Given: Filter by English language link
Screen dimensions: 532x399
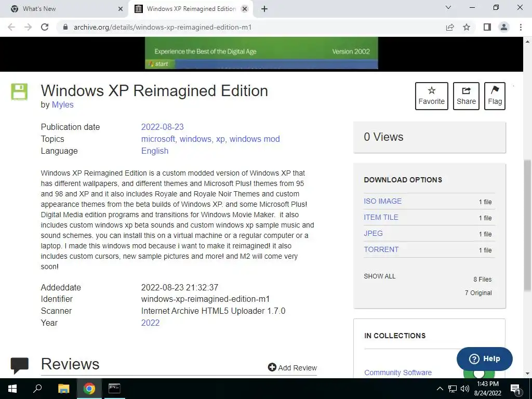Looking at the screenshot, I should click(x=155, y=151).
